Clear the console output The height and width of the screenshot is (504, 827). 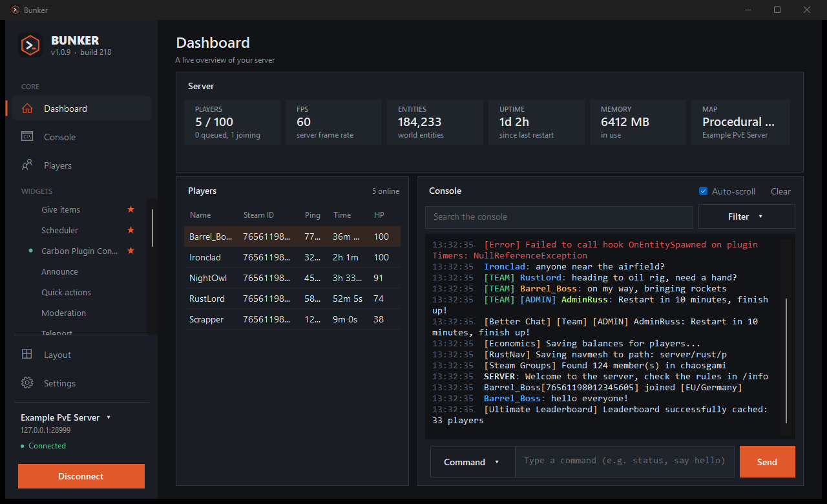click(x=780, y=191)
